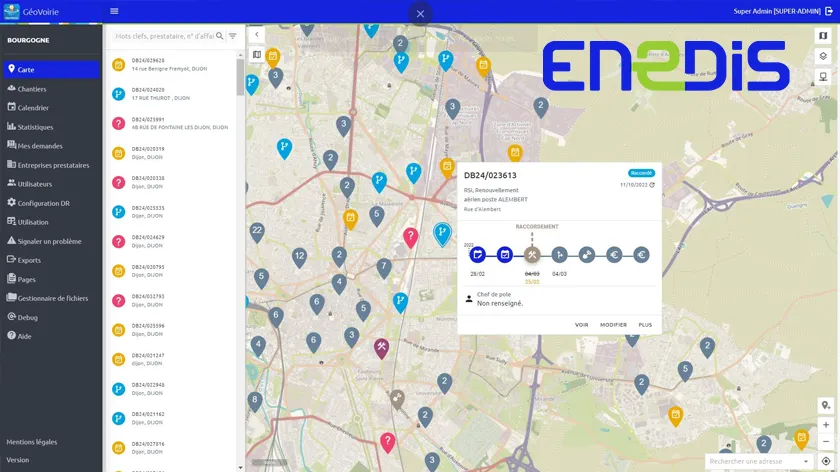Zoom in the map with plus button
The image size is (840, 472).
point(825,424)
